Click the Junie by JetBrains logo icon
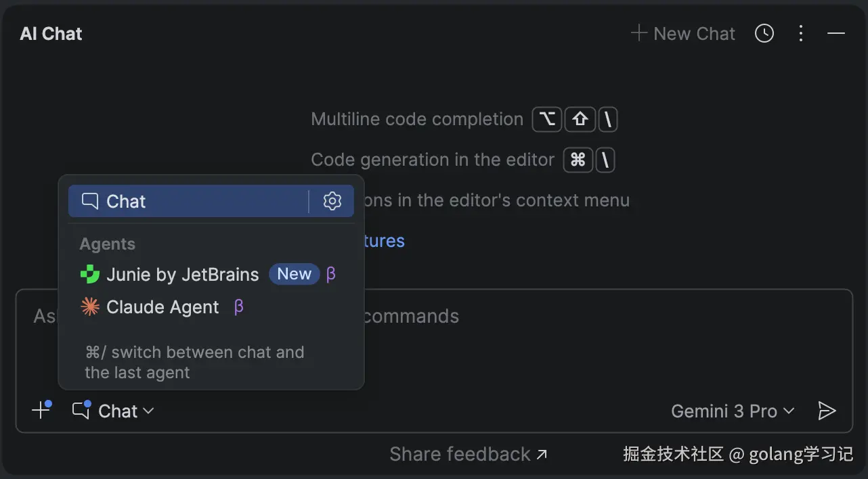This screenshot has height=479, width=868. click(89, 275)
